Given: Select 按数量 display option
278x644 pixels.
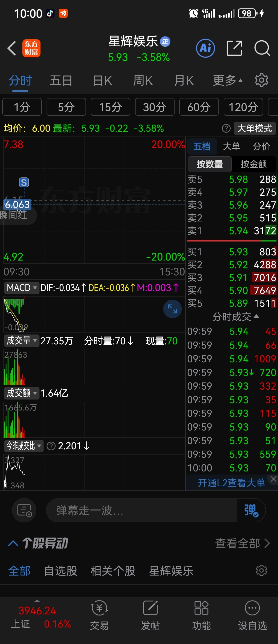Looking at the screenshot, I should point(210,164).
